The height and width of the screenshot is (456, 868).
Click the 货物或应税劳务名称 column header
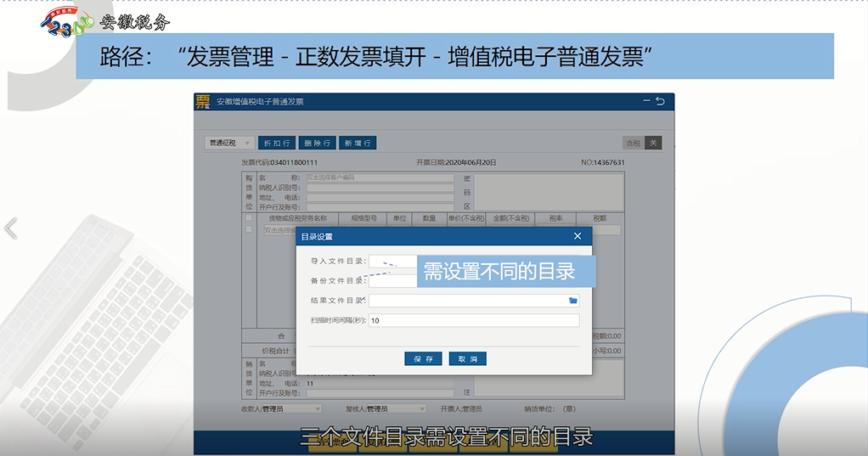(297, 218)
